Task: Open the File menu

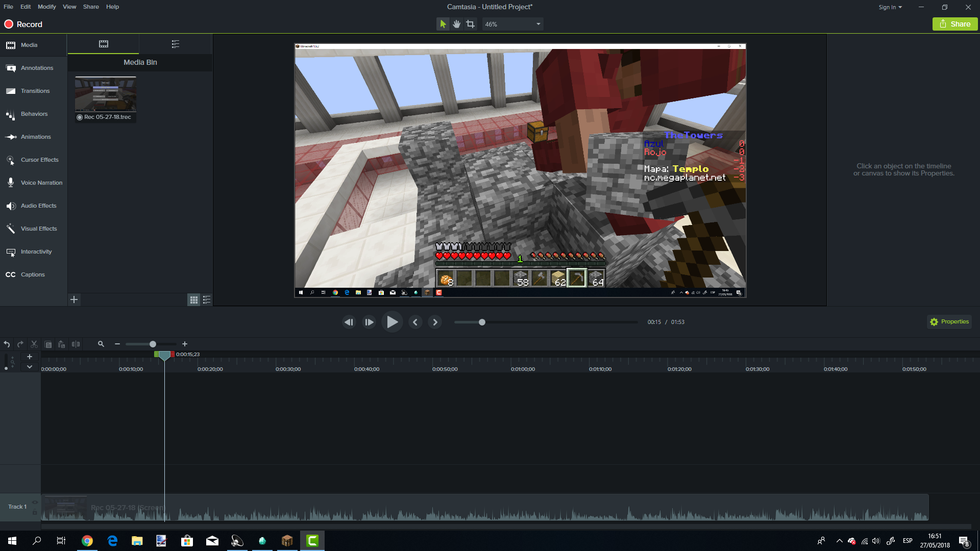Action: click(9, 7)
